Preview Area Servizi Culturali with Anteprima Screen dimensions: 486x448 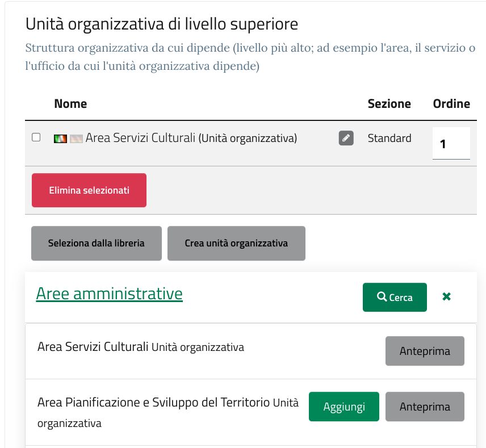tap(425, 351)
